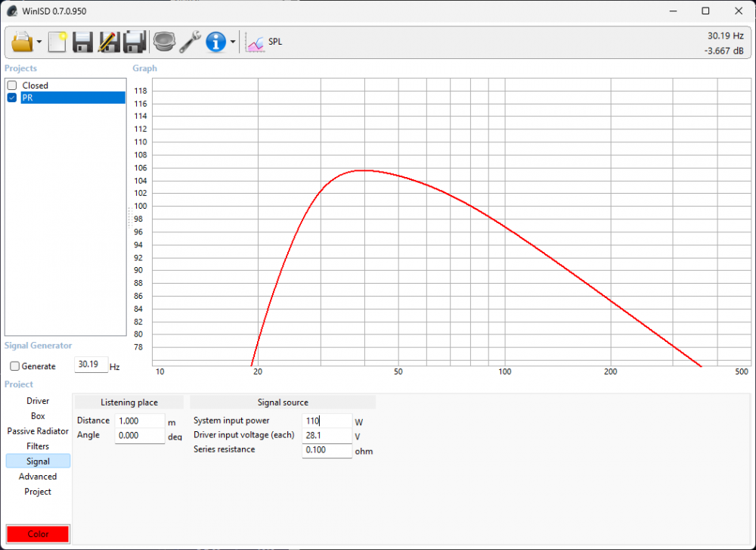Open the driver database speaker icon

pos(163,42)
